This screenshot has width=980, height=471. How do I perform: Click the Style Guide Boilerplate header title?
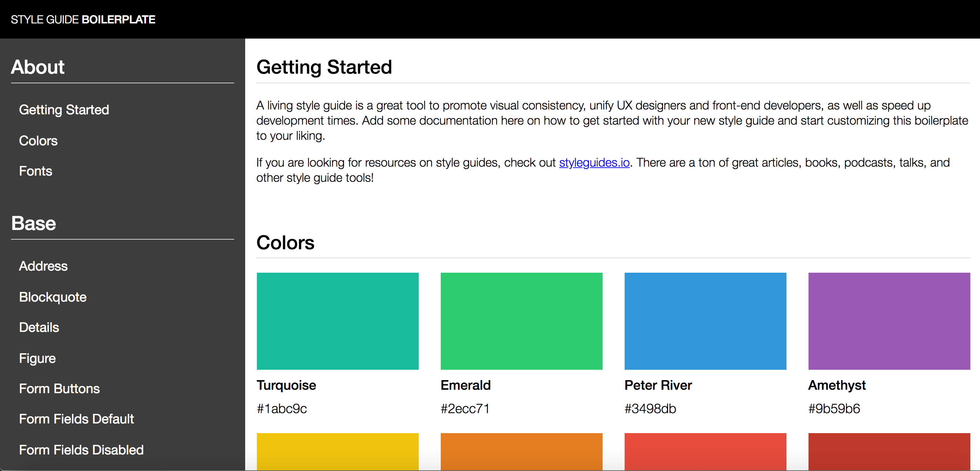pyautogui.click(x=83, y=19)
